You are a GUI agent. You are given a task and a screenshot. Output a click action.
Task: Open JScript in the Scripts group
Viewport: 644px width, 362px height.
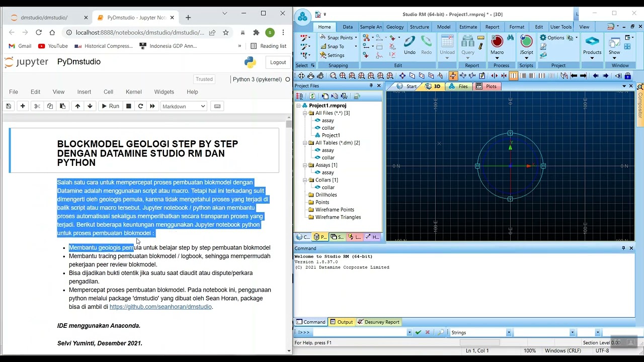coord(526,46)
